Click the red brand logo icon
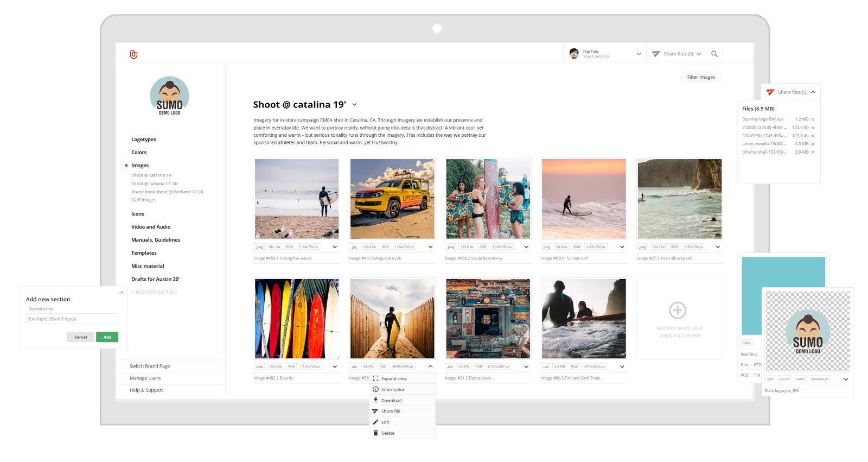The image size is (868, 462). (x=133, y=54)
